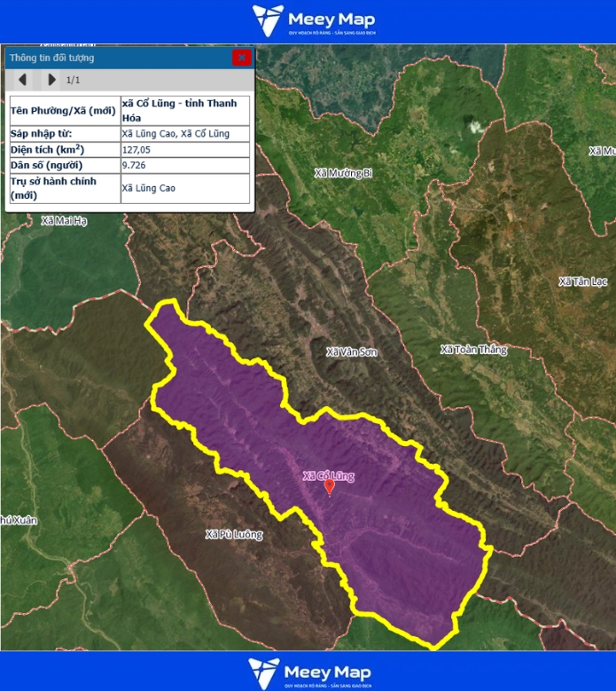The height and width of the screenshot is (691, 616).
Task: Select the Xã Tân Lạc map label
Action: click(x=581, y=281)
